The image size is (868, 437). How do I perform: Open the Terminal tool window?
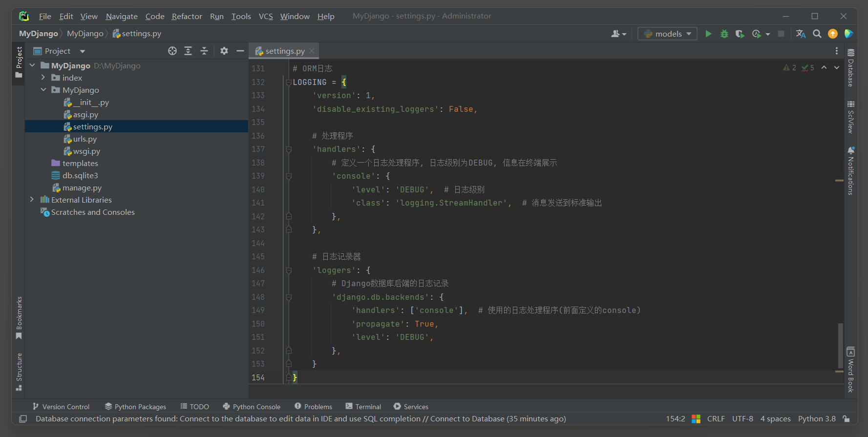click(x=363, y=407)
